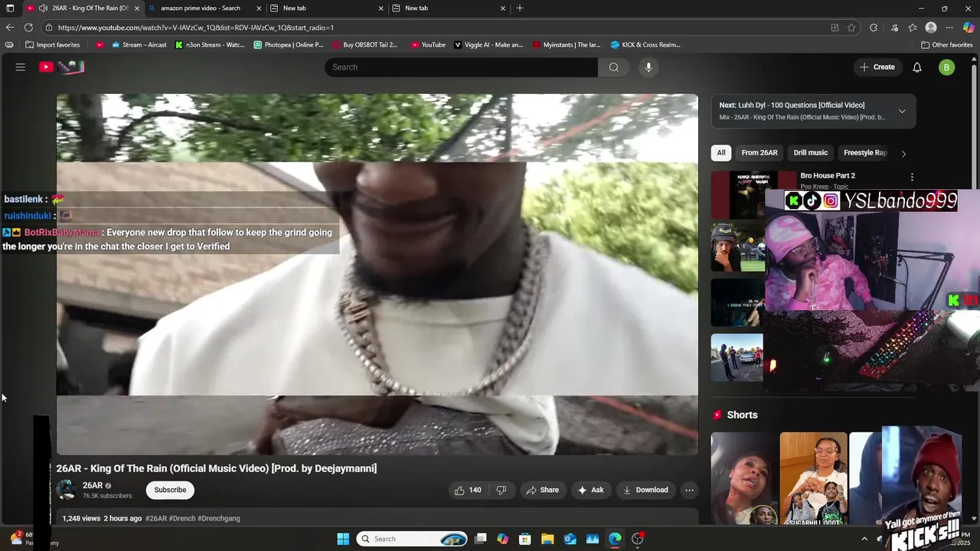980x551 pixels.
Task: Open Myinstants bookmark
Action: click(567, 45)
